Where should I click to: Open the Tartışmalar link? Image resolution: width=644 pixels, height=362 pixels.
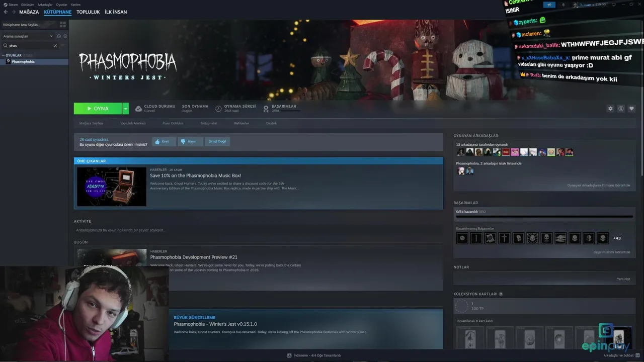tap(209, 123)
